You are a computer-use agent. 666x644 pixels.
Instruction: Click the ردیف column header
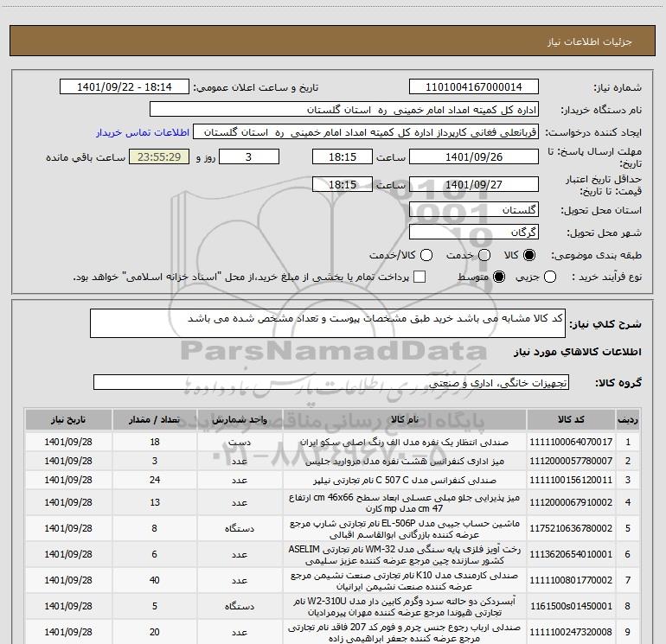click(628, 420)
